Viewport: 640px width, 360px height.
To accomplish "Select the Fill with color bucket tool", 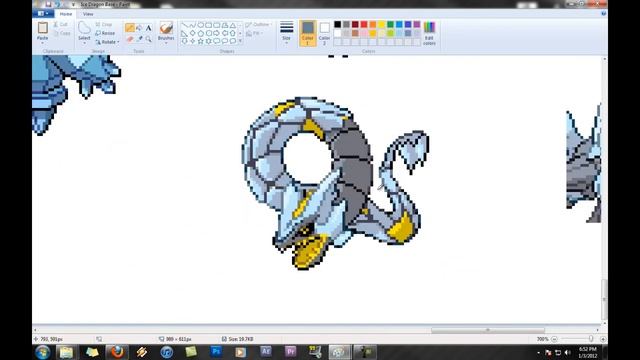I will (x=139, y=27).
